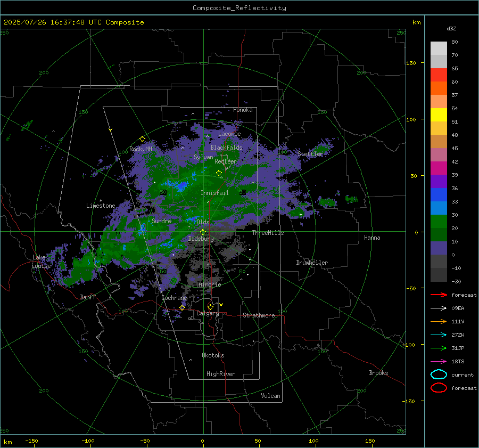Click the Lacombe label
Screen dimensions: 479x448
click(229, 134)
